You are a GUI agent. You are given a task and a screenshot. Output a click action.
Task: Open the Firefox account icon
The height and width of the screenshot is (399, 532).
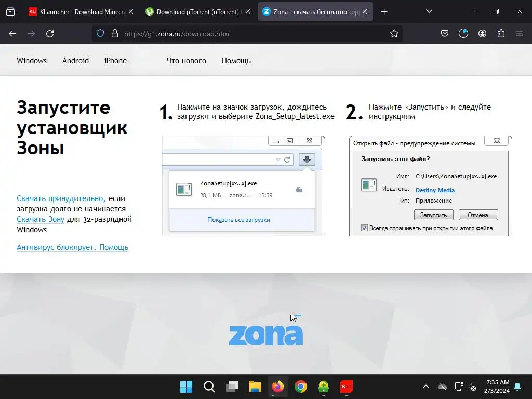pos(482,34)
